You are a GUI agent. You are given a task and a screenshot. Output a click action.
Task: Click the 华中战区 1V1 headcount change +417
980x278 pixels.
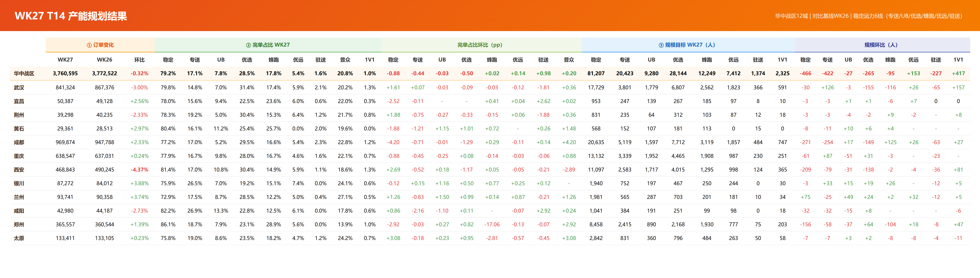click(x=958, y=74)
